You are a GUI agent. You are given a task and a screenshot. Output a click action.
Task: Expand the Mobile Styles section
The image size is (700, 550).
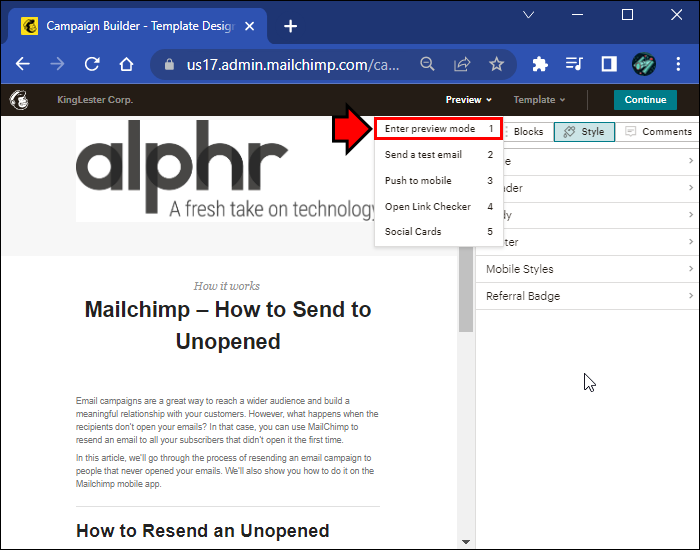pyautogui.click(x=587, y=269)
